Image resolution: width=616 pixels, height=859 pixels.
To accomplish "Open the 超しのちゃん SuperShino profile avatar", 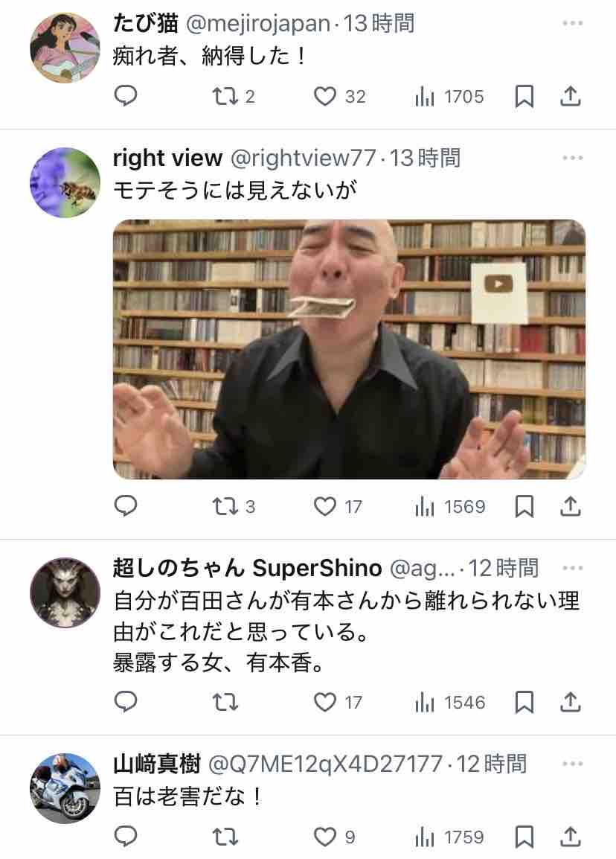I will [x=65, y=593].
